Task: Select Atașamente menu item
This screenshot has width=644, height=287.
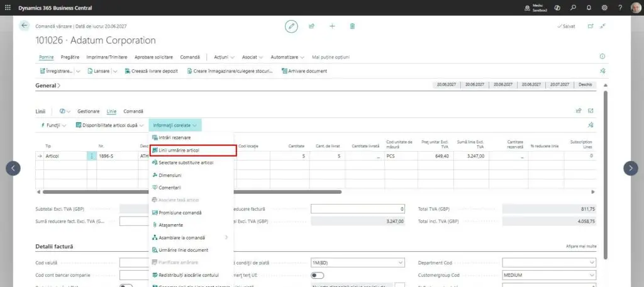Action: coord(191,225)
